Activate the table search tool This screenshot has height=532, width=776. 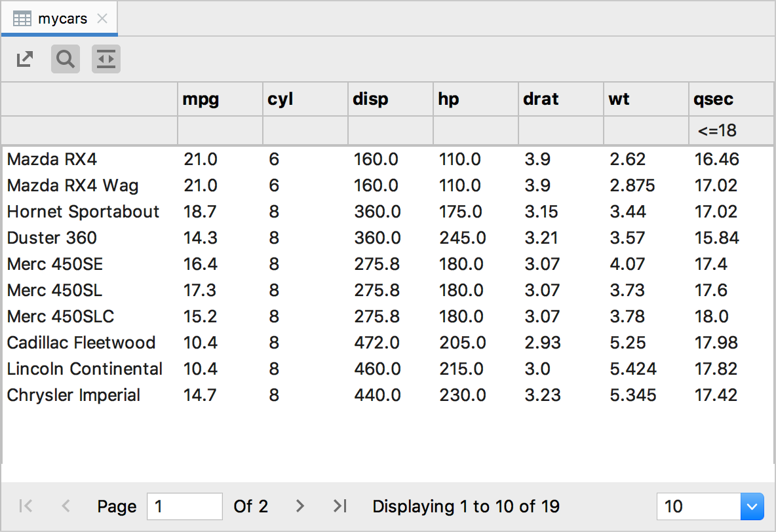[65, 59]
